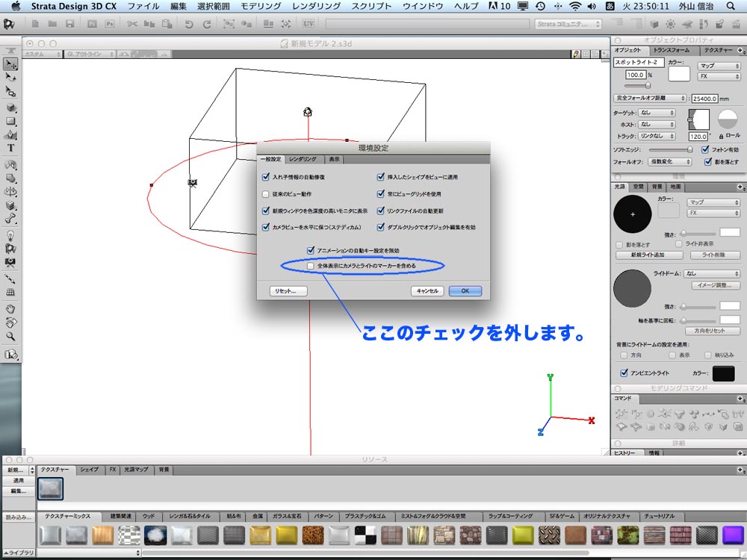The image size is (747, 560).
Task: Click the Save disk toolbar icon
Action: coord(70,24)
